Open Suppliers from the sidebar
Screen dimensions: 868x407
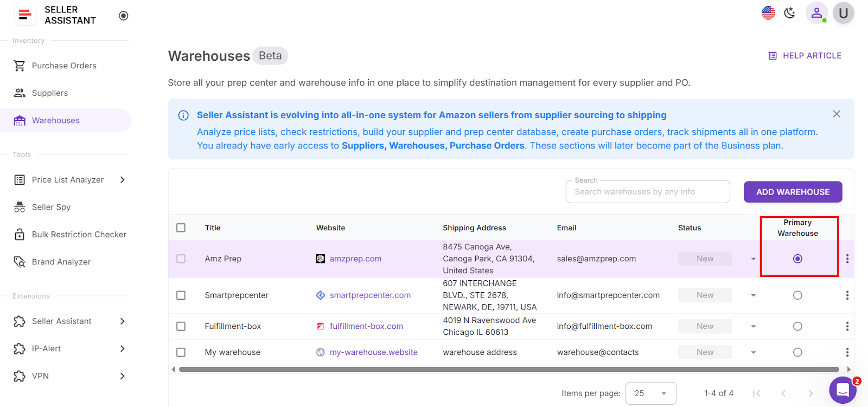click(50, 93)
